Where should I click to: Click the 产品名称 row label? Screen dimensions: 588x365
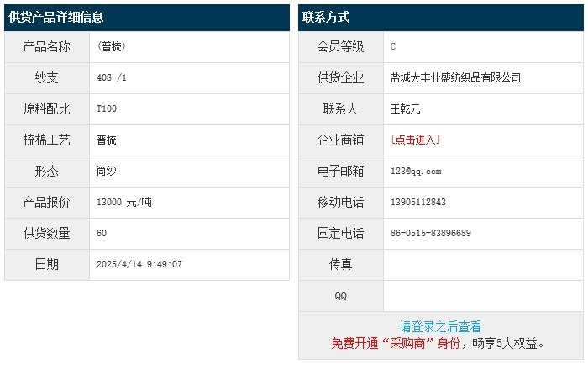(47, 46)
